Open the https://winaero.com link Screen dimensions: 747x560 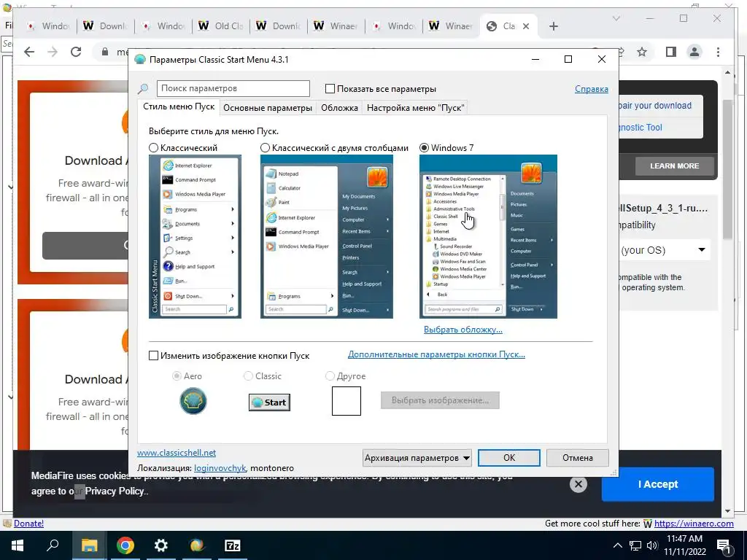694,524
